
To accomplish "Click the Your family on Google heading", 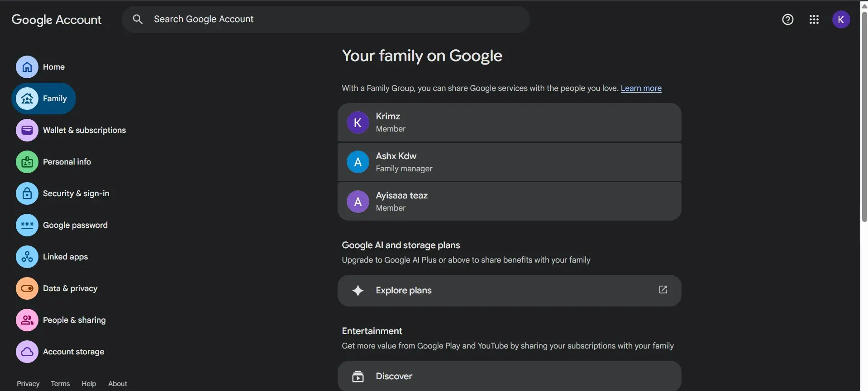I will (422, 56).
